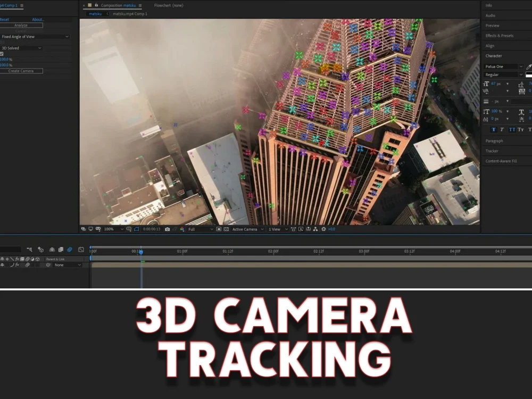Open the resolution dropdown showing Full
532x399 pixels.
201,229
